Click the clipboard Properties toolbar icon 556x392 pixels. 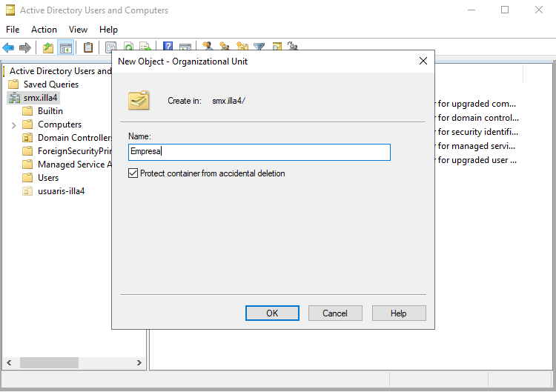[x=88, y=48]
